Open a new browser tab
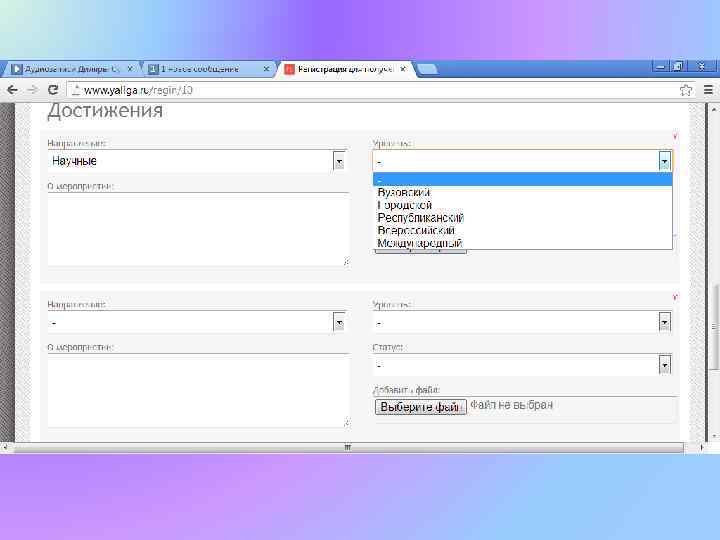Viewport: 720px width, 540px height. (x=428, y=69)
